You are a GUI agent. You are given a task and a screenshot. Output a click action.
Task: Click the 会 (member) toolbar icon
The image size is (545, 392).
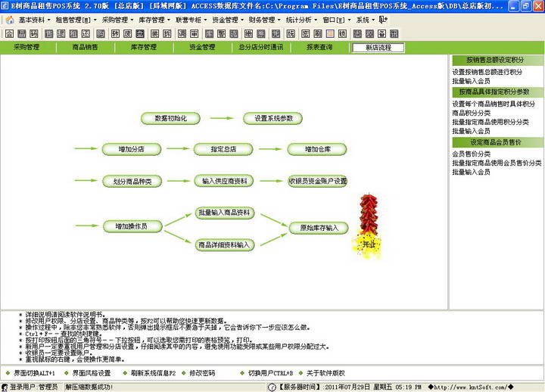[9, 34]
